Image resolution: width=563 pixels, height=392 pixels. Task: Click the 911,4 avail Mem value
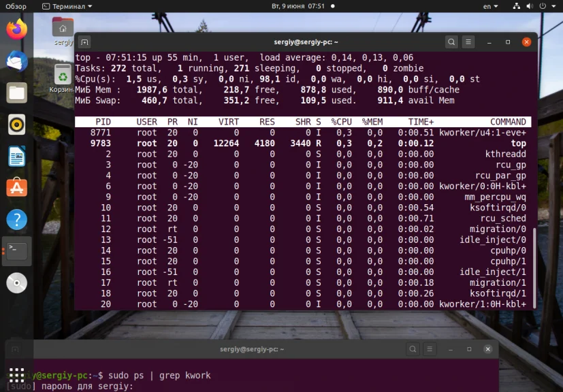pos(390,101)
